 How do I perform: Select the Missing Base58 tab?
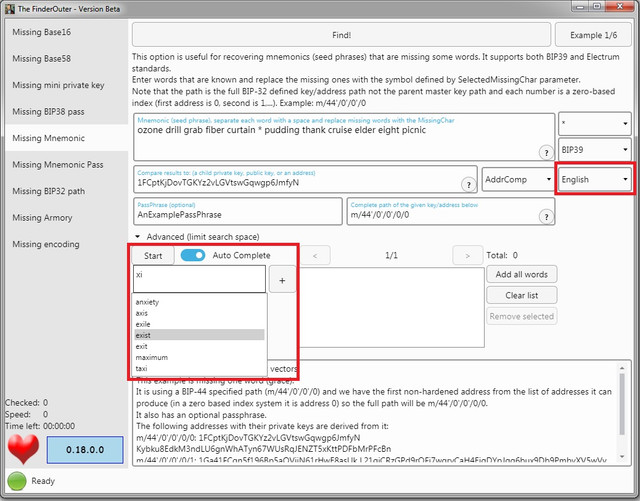pos(67,58)
